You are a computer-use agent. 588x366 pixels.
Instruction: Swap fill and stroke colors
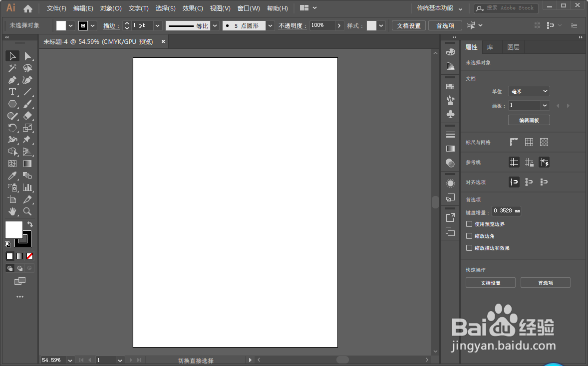(30, 224)
